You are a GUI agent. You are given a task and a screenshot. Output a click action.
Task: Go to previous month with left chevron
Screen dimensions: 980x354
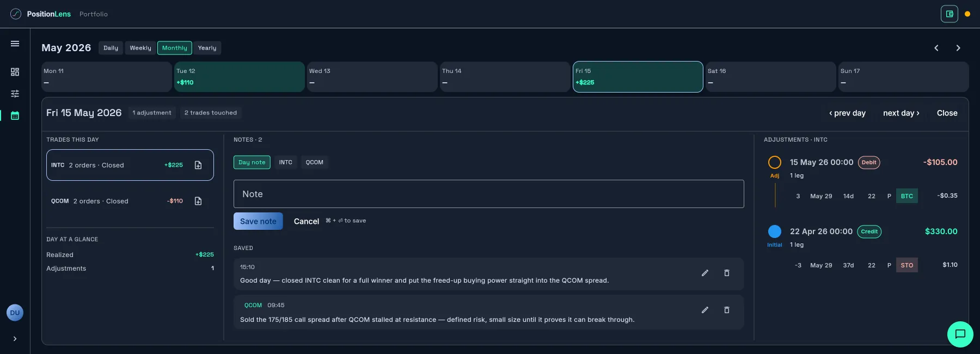[x=936, y=48]
